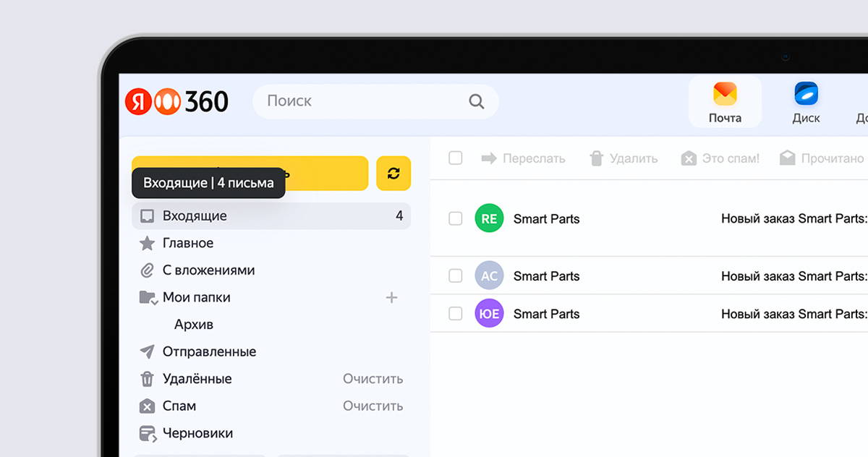
Task: Open the Входящие inbox folder
Action: [195, 216]
